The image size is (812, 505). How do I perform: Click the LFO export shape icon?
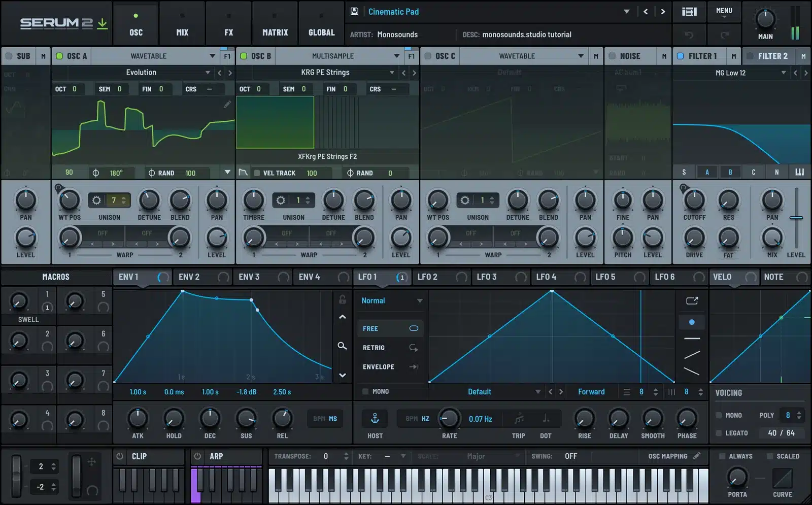coord(692,300)
